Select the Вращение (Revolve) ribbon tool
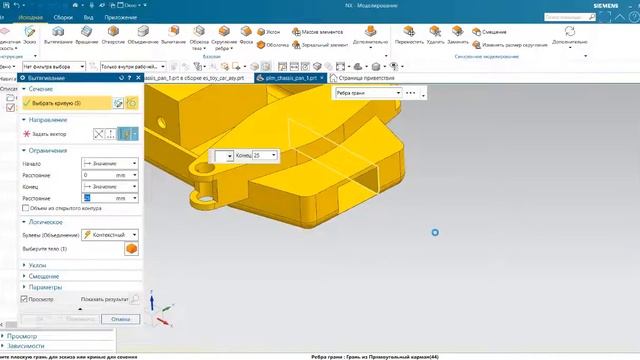This screenshot has width=640, height=360. 87,35
